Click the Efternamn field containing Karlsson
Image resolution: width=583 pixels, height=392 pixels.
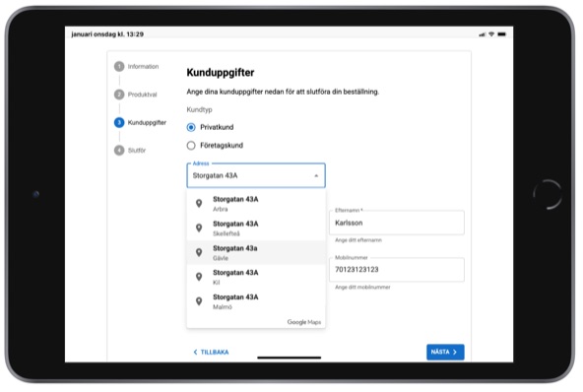397,223
